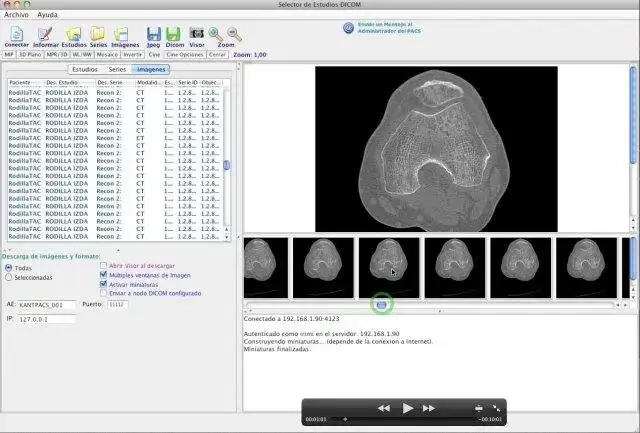The width and height of the screenshot is (640, 433).
Task: Click the MIP button
Action: pyautogui.click(x=9, y=55)
